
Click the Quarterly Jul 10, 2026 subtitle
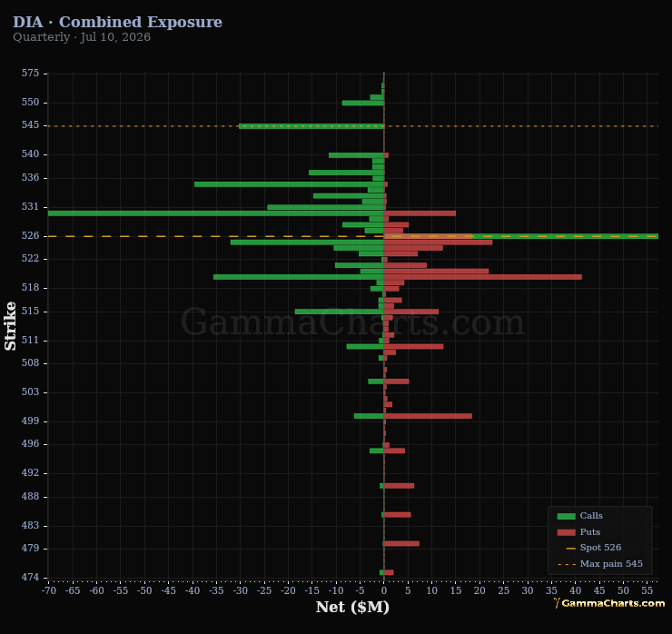pos(82,37)
